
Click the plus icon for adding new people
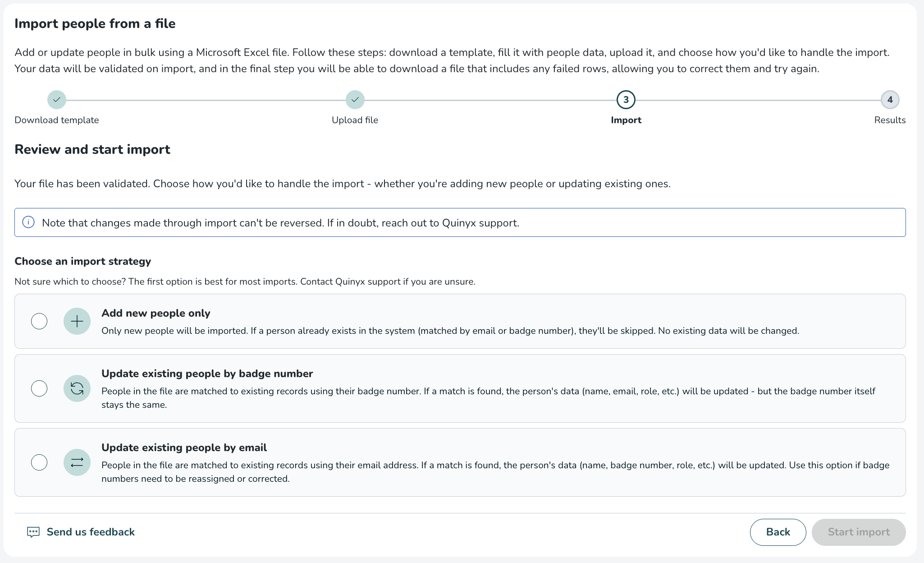(x=77, y=321)
